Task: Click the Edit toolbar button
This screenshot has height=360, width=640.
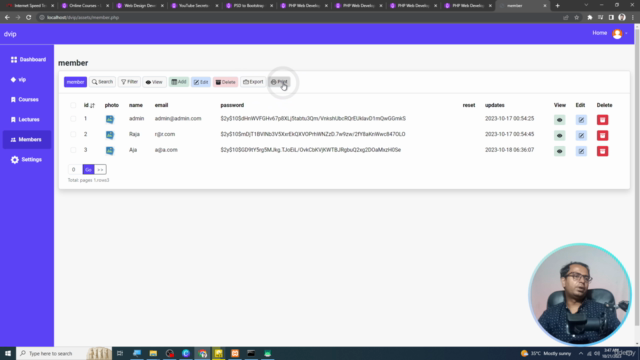Action: coord(201,82)
